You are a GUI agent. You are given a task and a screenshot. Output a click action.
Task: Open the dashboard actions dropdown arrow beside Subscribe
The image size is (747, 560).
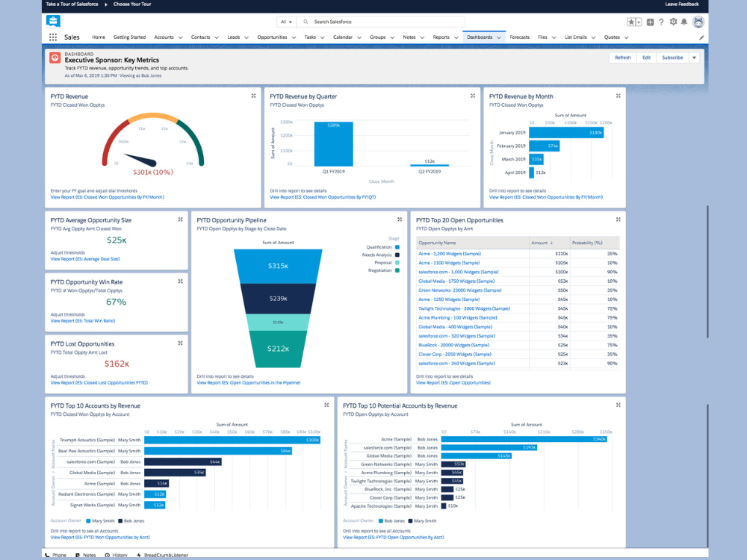[695, 57]
